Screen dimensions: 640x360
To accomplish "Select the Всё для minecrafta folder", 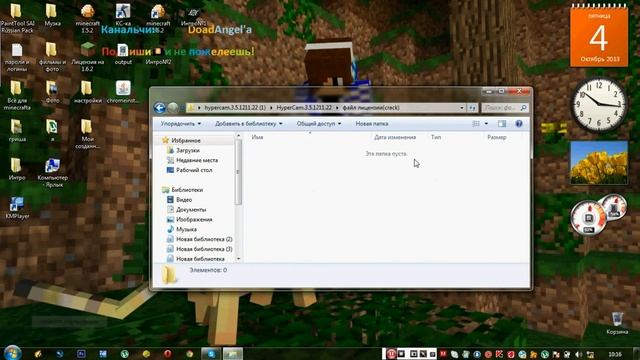I will coord(17,96).
